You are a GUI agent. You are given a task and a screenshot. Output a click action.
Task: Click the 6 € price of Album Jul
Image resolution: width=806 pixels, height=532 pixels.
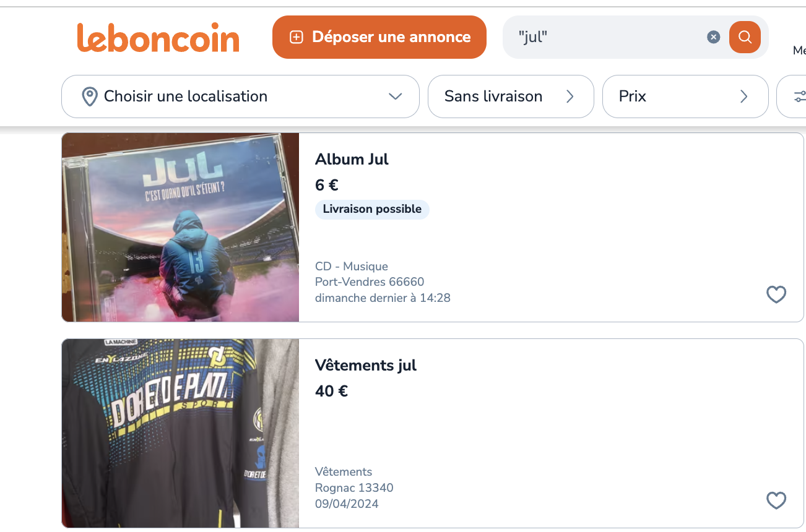326,185
